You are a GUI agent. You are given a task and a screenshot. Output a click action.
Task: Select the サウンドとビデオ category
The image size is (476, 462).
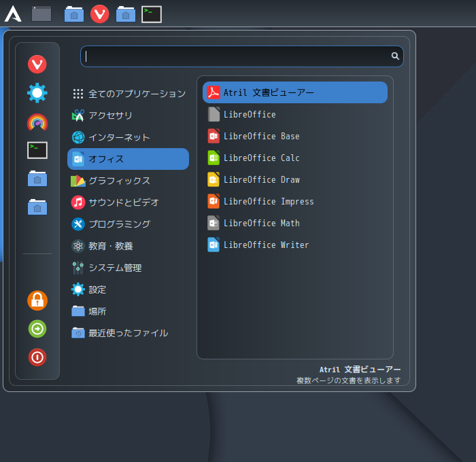(128, 202)
